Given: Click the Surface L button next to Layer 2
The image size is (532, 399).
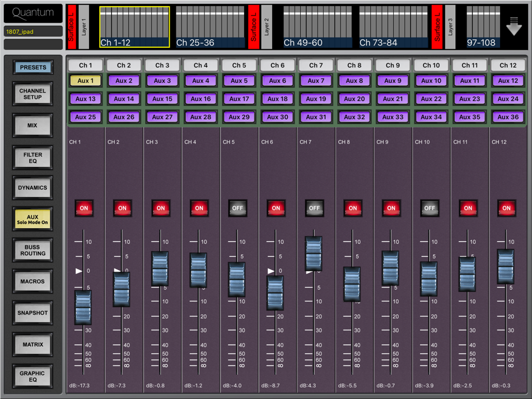Looking at the screenshot, I should coord(254,27).
